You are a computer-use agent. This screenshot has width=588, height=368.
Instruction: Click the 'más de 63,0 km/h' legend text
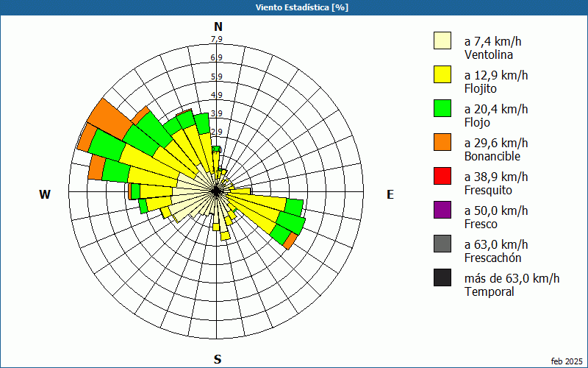coord(512,278)
